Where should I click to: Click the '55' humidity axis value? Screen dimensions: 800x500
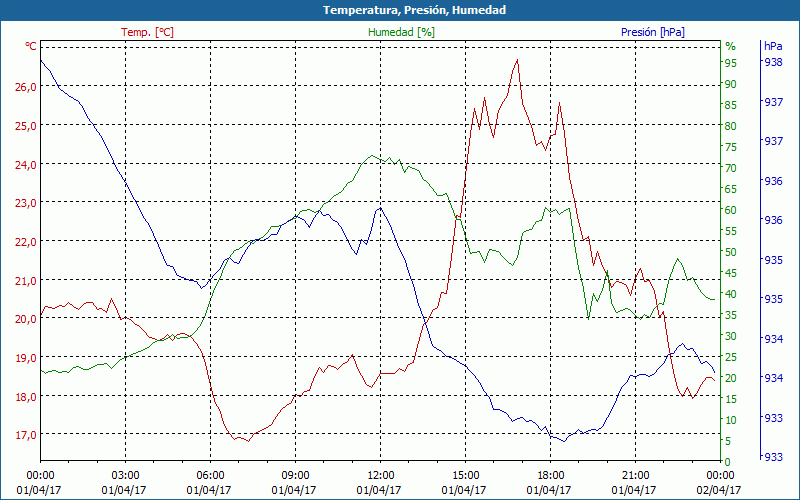point(731,231)
